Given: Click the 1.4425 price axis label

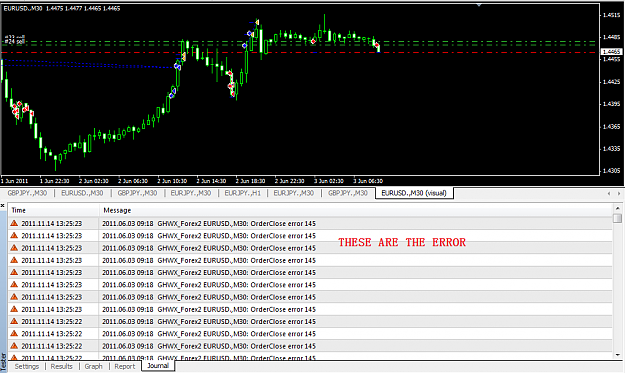Looking at the screenshot, I should (x=612, y=82).
